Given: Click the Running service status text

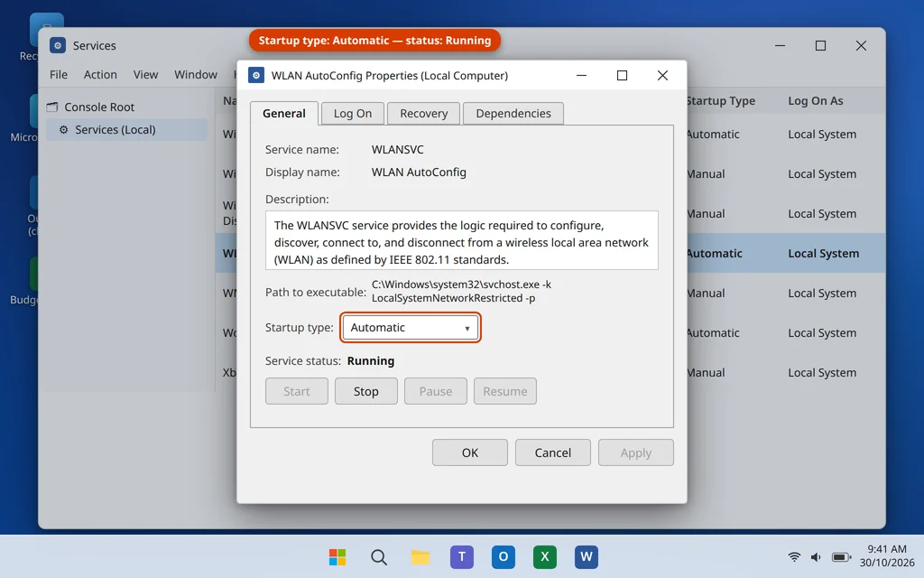Looking at the screenshot, I should (x=371, y=361).
